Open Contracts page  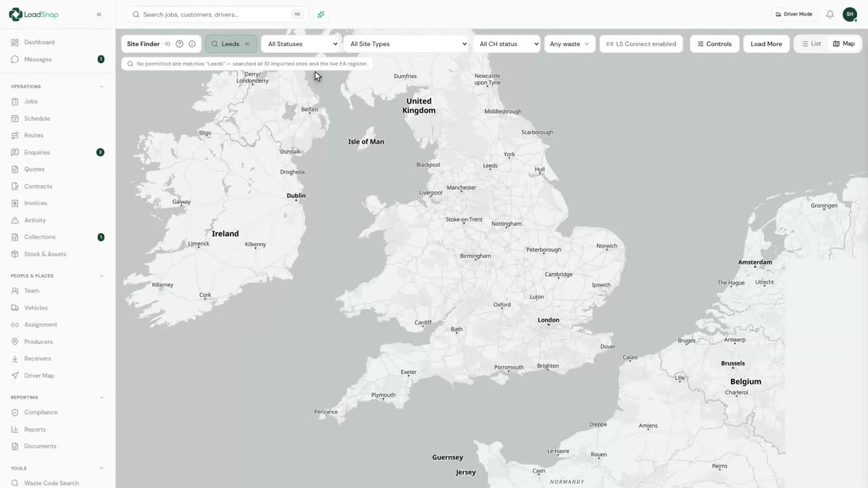click(58, 186)
